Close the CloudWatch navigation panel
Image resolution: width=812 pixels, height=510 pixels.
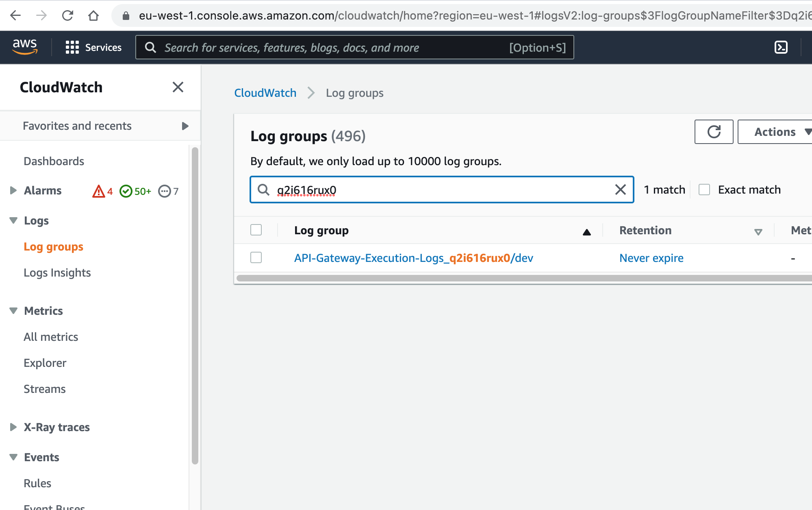[178, 87]
